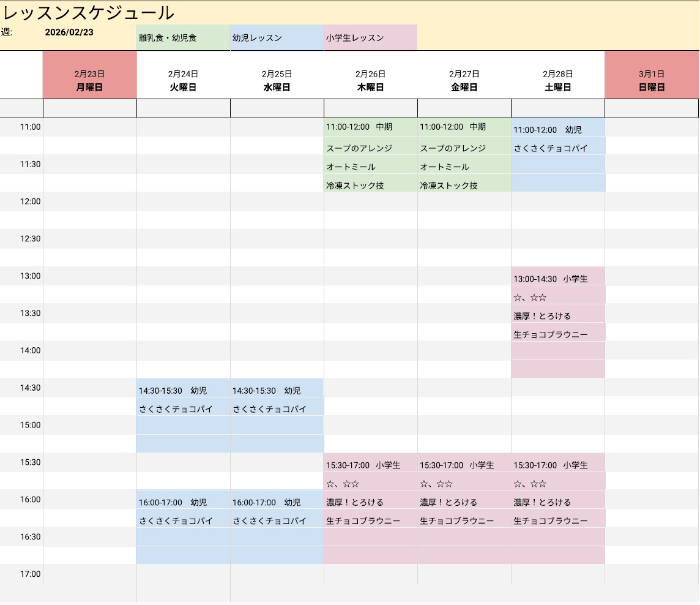Select Friday's 15:30-17:00 小学生 lesson cell
The height and width of the screenshot is (605, 700).
[464, 465]
